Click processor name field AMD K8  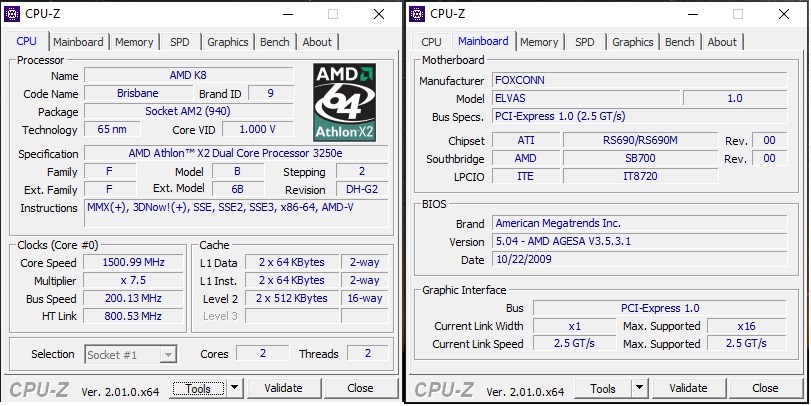(189, 76)
